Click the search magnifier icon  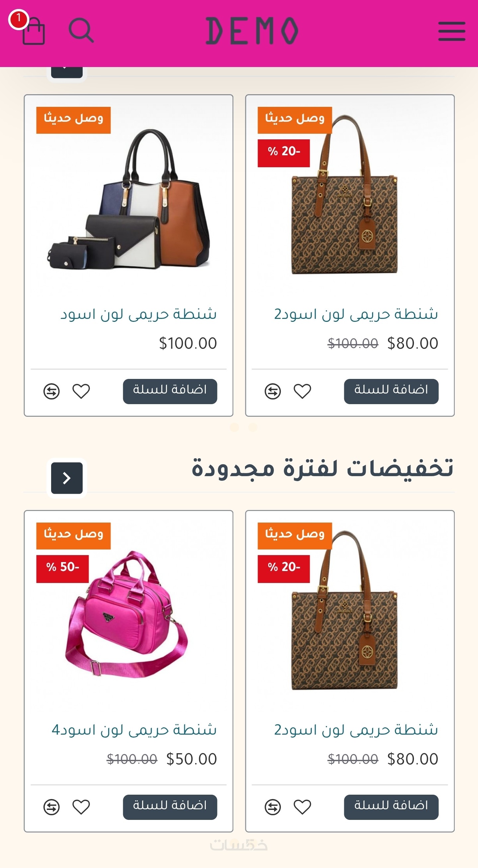tap(81, 30)
